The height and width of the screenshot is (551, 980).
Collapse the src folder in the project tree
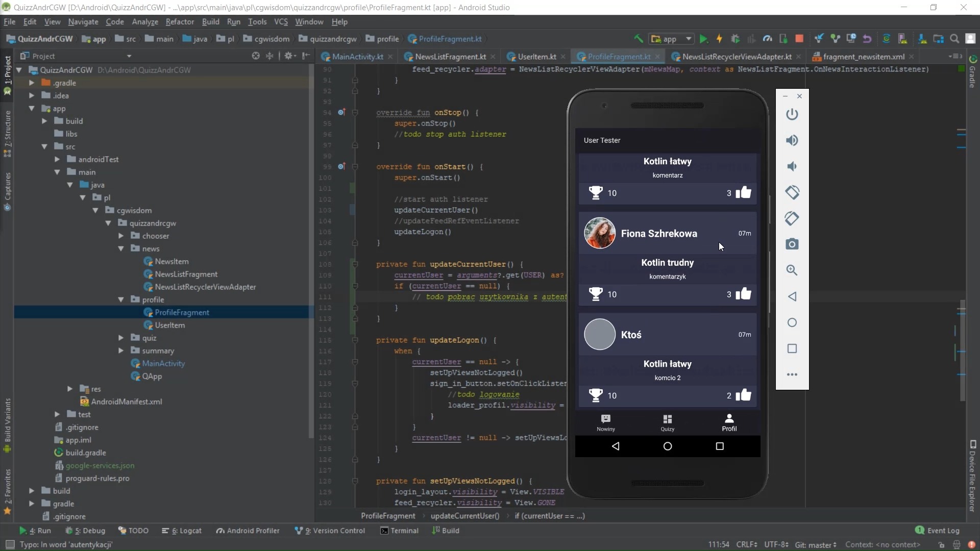point(45,146)
